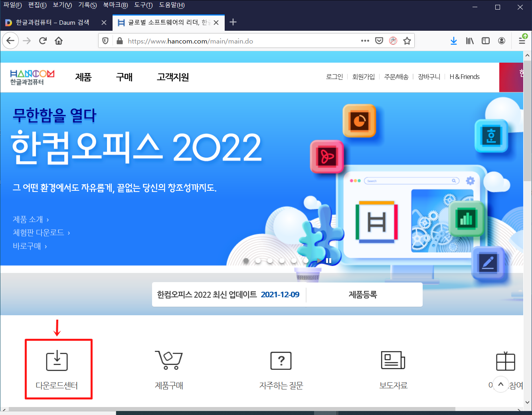Viewport: 532px width, 415px height.
Task: Select the third banner slide dot
Action: tap(270, 261)
